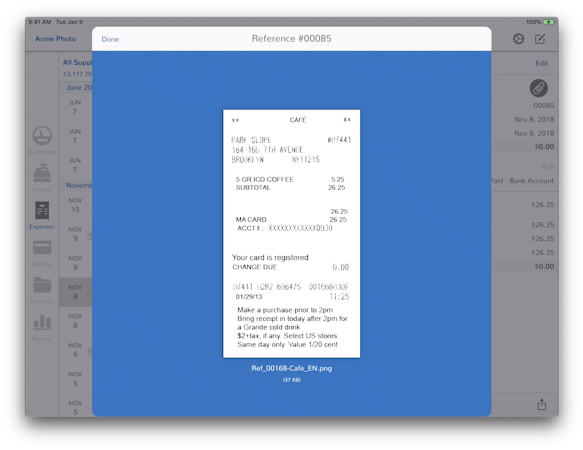Open the Dashboard sidebar icon
Viewport: 583px width, 450px height.
[x=42, y=136]
